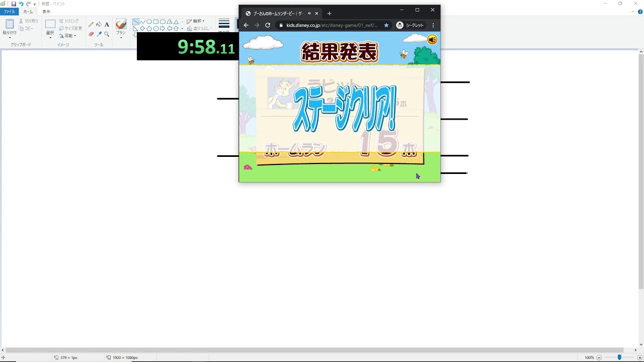Switch to the ホーム ribbon tab

click(x=28, y=12)
